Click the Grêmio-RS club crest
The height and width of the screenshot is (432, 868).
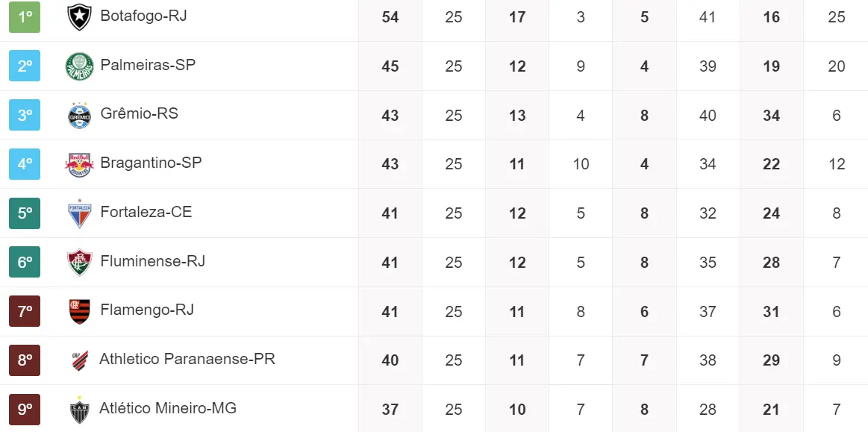[x=79, y=115]
